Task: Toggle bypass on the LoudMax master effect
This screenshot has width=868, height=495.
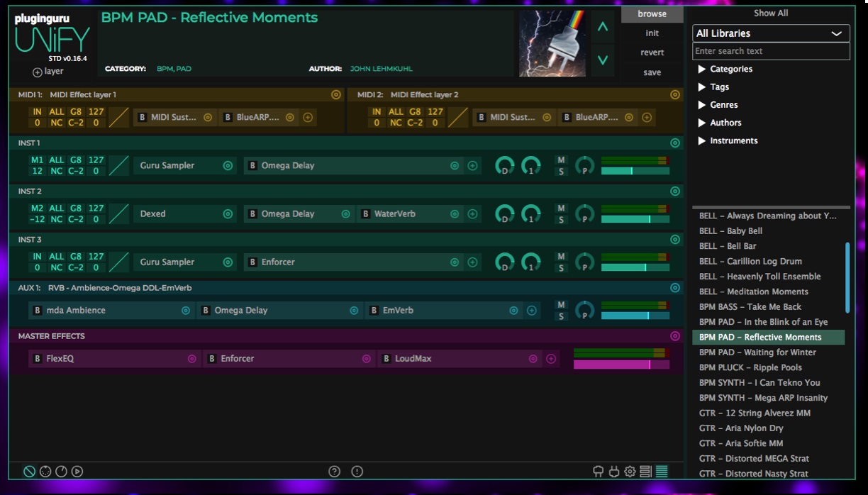Action: (x=386, y=359)
